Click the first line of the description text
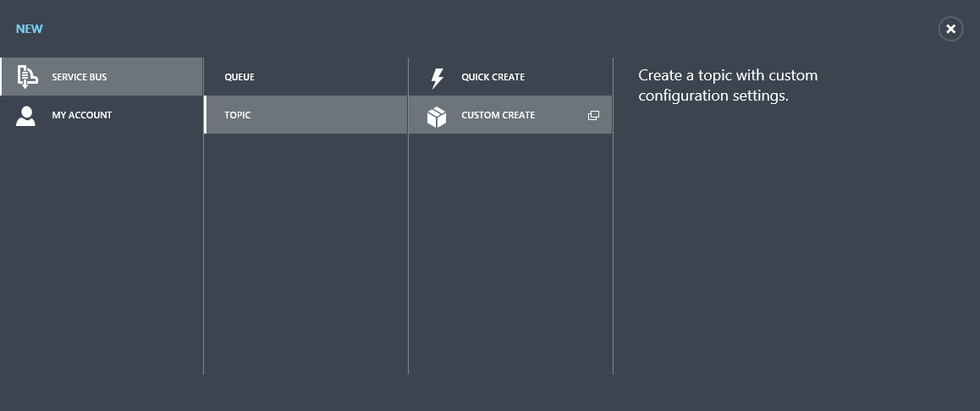This screenshot has height=411, width=980. pos(727,75)
